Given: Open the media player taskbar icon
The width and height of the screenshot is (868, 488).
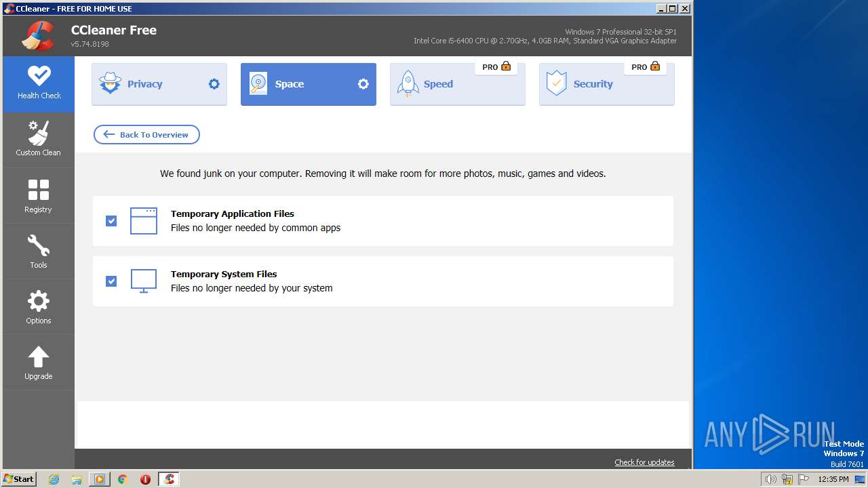Looking at the screenshot, I should (100, 479).
